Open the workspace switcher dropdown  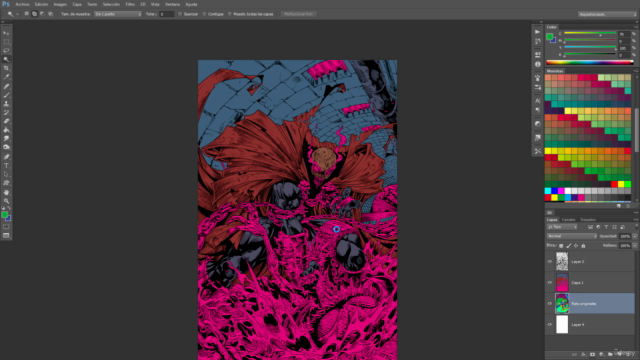[x=607, y=14]
